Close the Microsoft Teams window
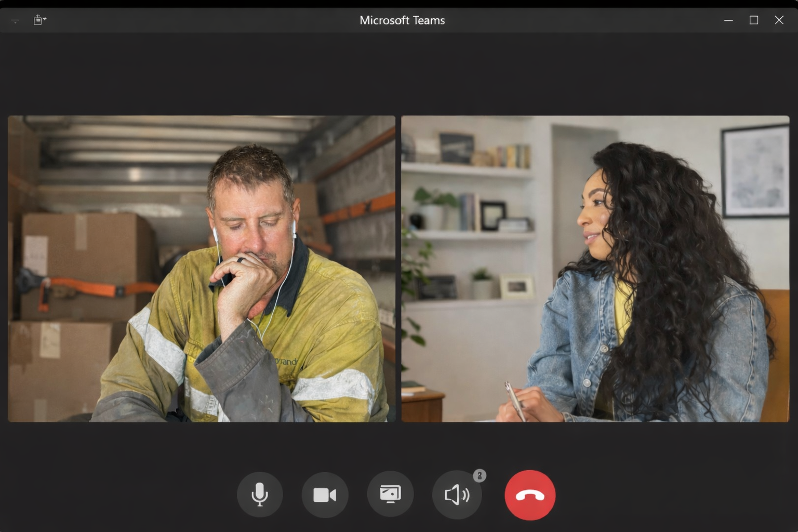 pyautogui.click(x=779, y=20)
